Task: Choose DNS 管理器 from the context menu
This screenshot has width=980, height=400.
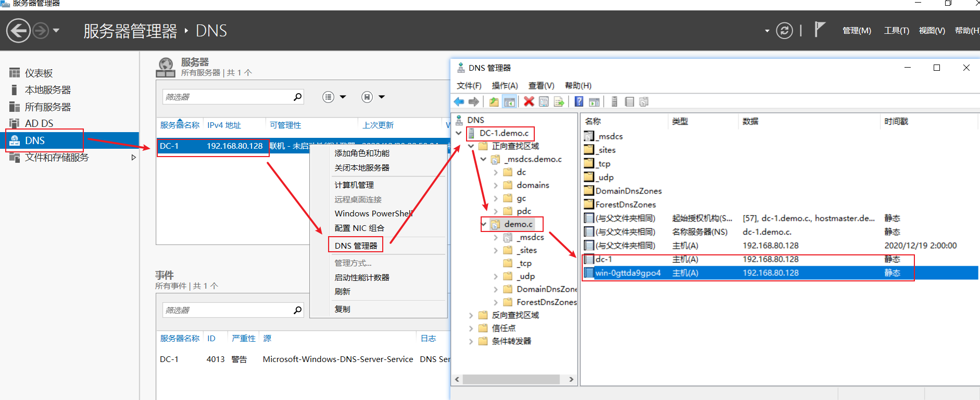Action: coord(356,246)
